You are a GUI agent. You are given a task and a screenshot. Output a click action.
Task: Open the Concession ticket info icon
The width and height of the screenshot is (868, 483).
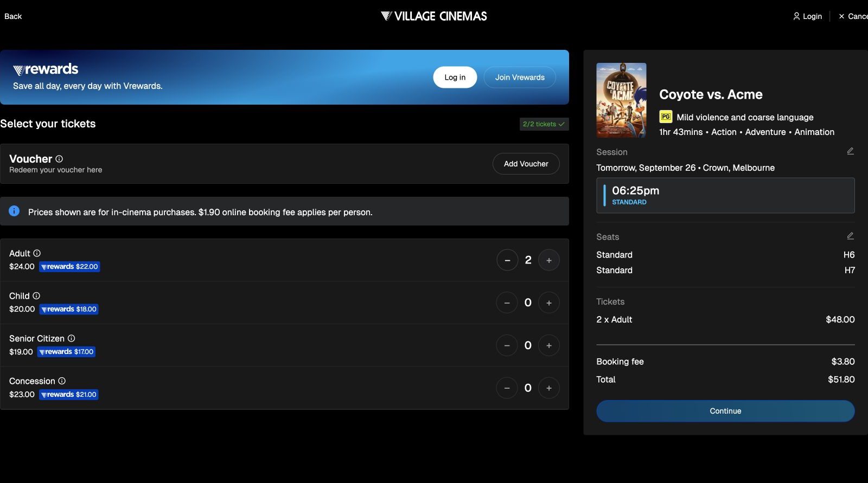62,381
